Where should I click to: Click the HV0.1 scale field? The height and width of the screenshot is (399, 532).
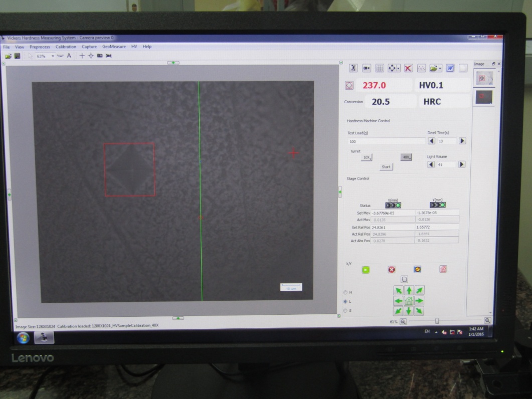[x=442, y=85]
